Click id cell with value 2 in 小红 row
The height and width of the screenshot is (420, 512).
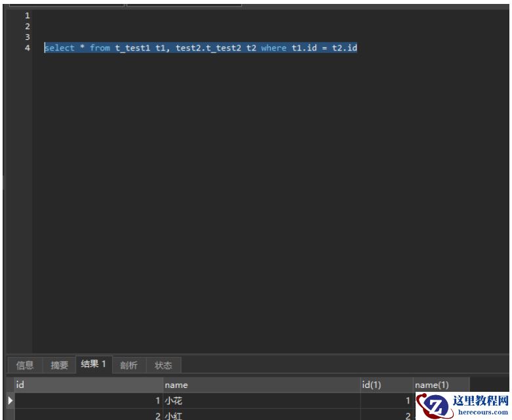89,415
